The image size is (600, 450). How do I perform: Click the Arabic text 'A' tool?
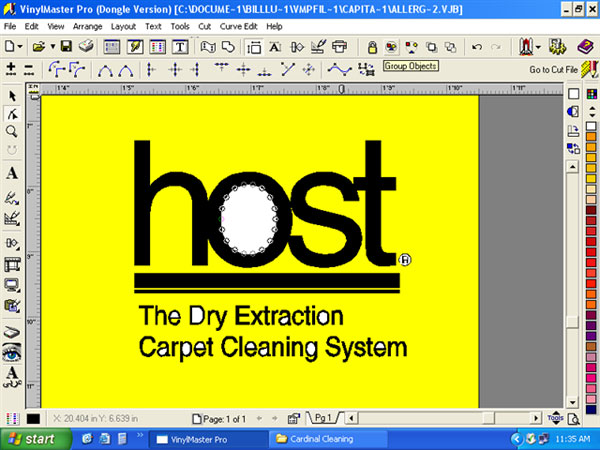pos(12,377)
